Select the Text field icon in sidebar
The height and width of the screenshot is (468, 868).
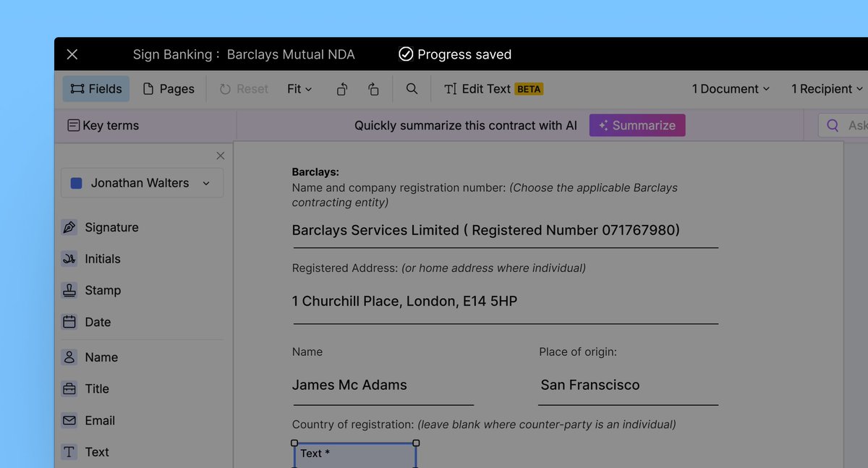click(69, 452)
